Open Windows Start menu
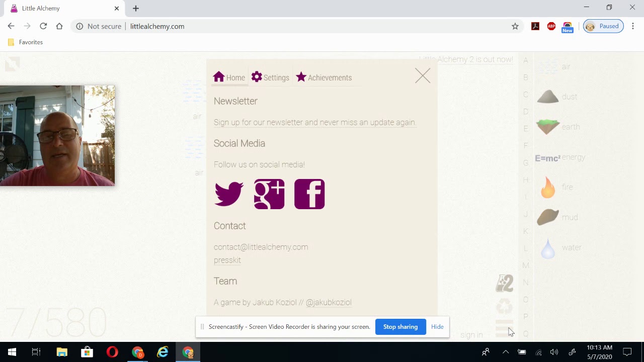This screenshot has height=362, width=644. pyautogui.click(x=12, y=352)
